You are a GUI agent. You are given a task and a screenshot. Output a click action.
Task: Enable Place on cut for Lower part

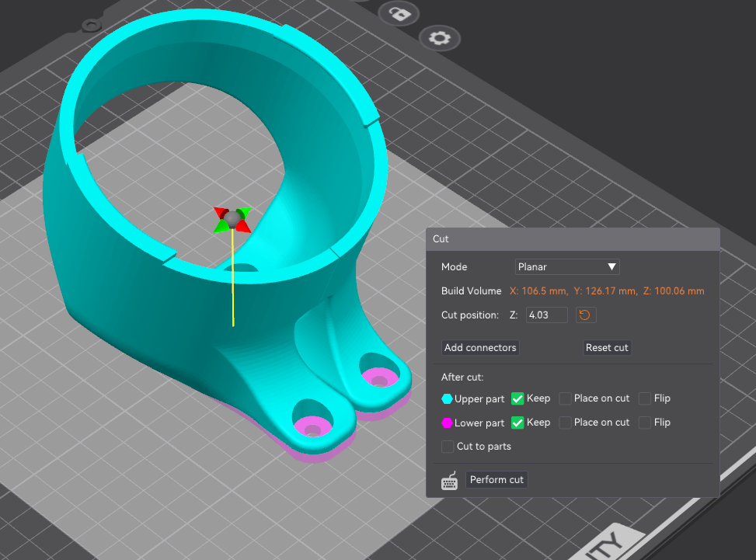coord(565,423)
